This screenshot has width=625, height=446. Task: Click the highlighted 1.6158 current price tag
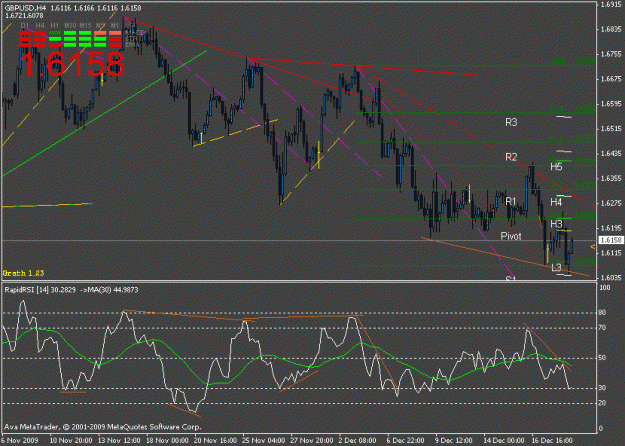point(611,240)
